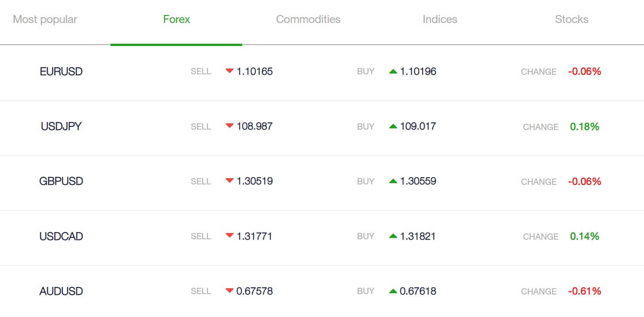Click the green up arrow for USDJPY buy
The height and width of the screenshot is (317, 644).
(393, 126)
